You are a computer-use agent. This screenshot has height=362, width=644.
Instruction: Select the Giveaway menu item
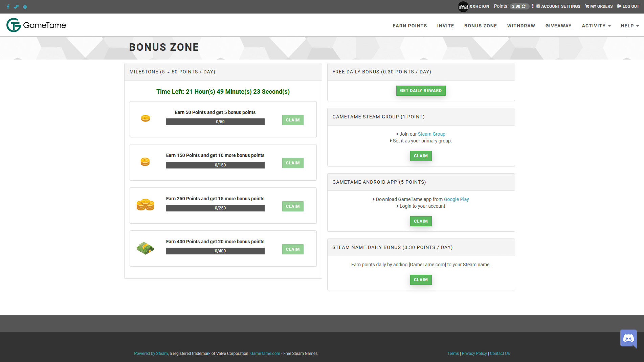(x=558, y=26)
